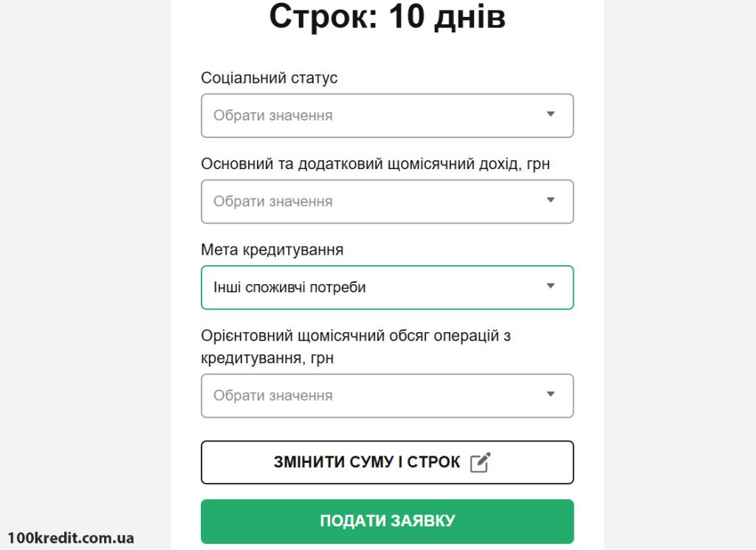This screenshot has width=756, height=550.
Task: Click the Орієнтовний щомісячний обсяг операцій label
Action: tap(356, 347)
